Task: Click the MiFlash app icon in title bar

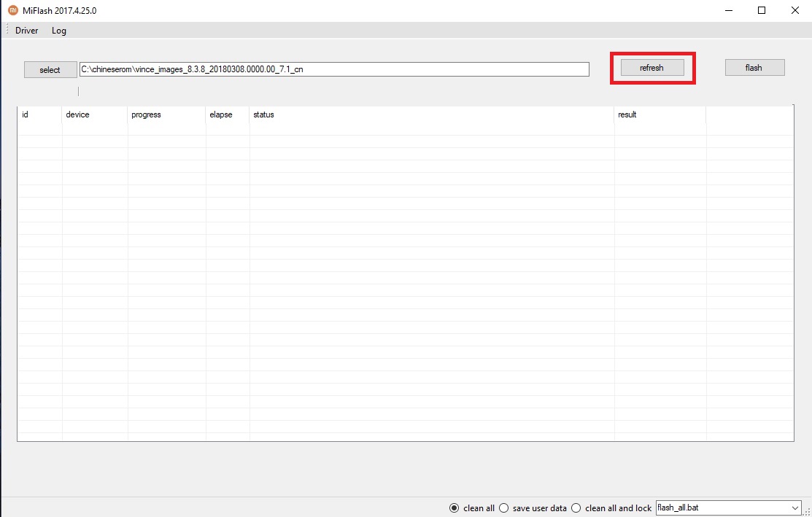Action: 12,10
